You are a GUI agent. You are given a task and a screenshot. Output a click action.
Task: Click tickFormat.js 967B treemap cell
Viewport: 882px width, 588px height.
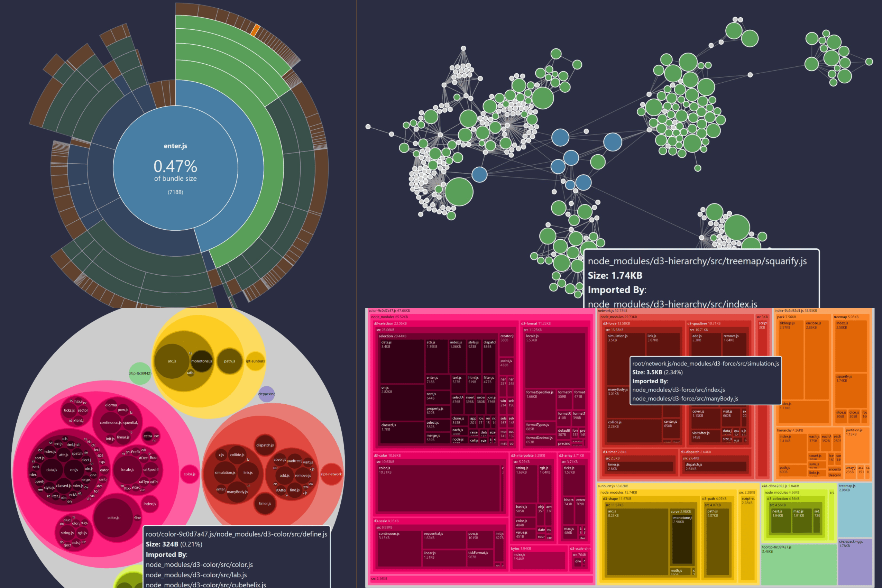tap(480, 558)
